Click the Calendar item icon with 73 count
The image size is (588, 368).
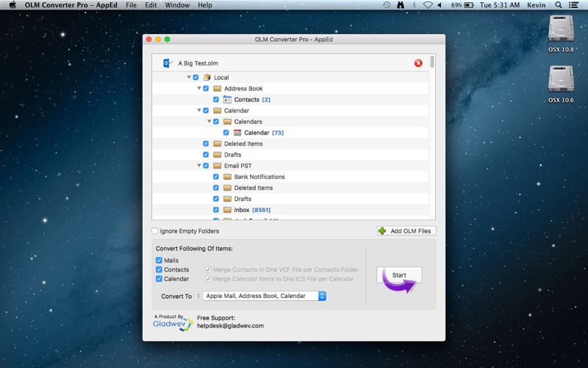click(237, 132)
